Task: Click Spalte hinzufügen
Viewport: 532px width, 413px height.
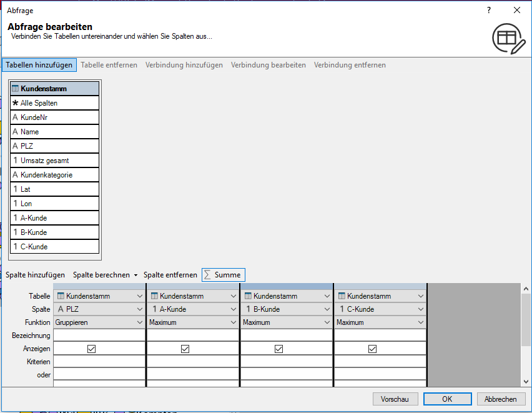Action: point(36,275)
